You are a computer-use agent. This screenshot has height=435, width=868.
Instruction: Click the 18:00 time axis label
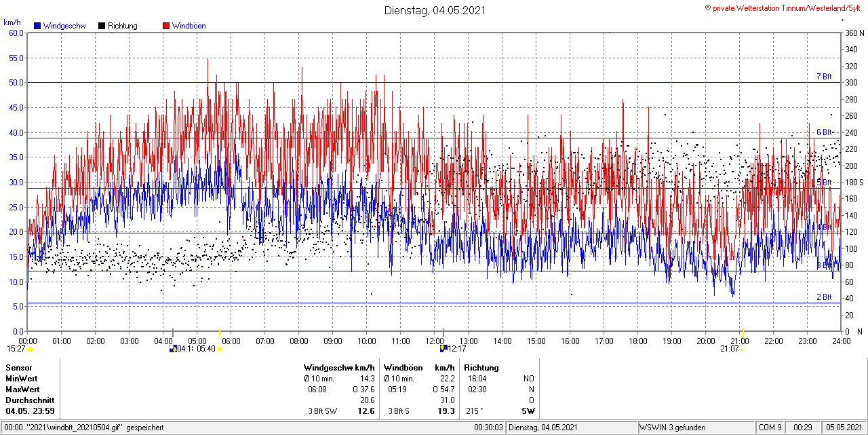pos(638,341)
